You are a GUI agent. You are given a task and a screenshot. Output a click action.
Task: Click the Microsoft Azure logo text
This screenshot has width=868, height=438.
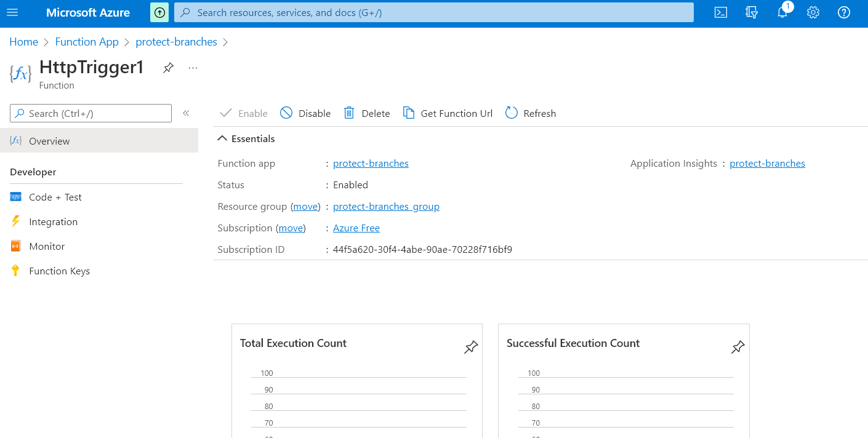pos(88,12)
